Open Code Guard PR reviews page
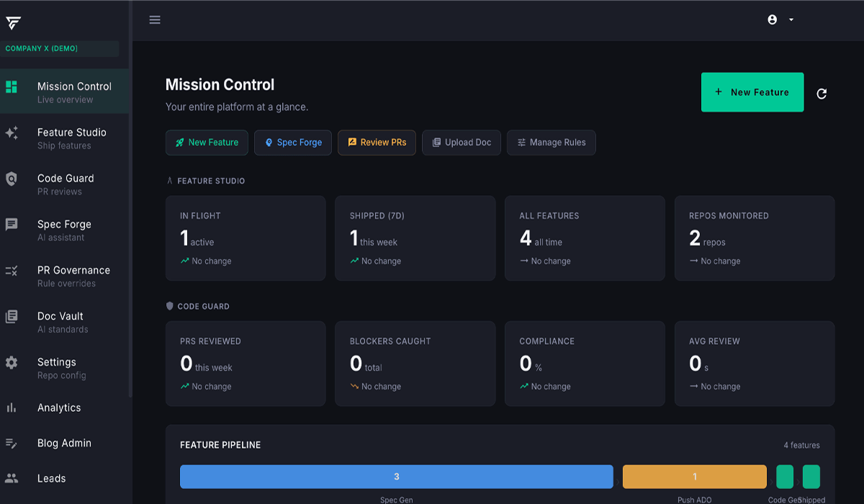 (65, 184)
